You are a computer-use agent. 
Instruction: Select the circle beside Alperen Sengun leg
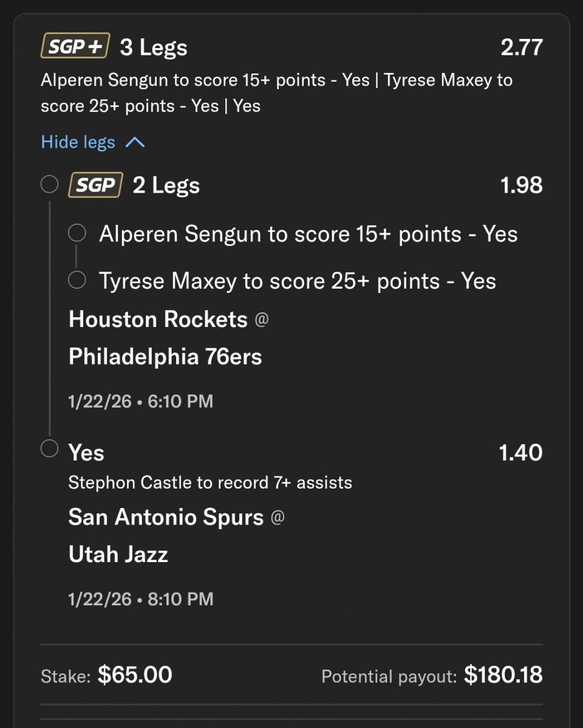77,233
